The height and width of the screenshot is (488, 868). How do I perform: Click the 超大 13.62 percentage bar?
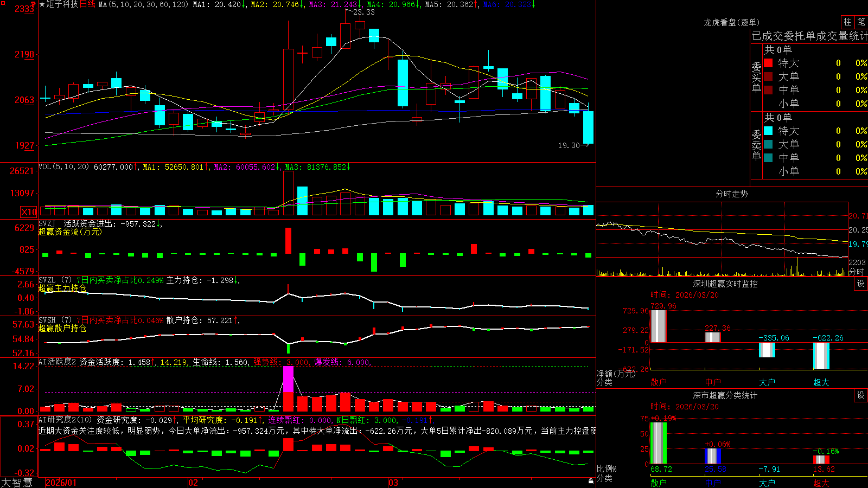821,460
